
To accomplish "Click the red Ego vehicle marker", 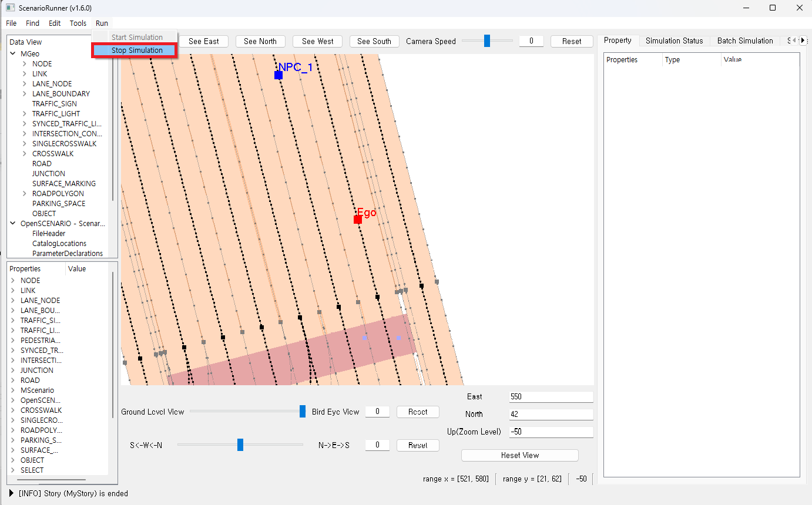I will 357,220.
